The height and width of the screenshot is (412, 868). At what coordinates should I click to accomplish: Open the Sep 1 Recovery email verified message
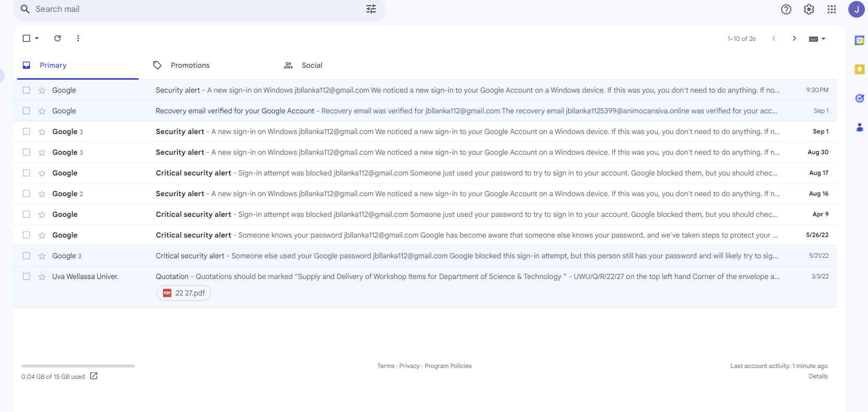click(x=425, y=111)
